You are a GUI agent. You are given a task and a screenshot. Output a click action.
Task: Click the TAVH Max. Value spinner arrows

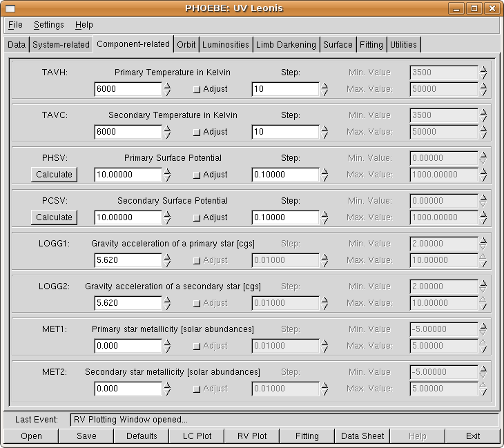pos(483,89)
